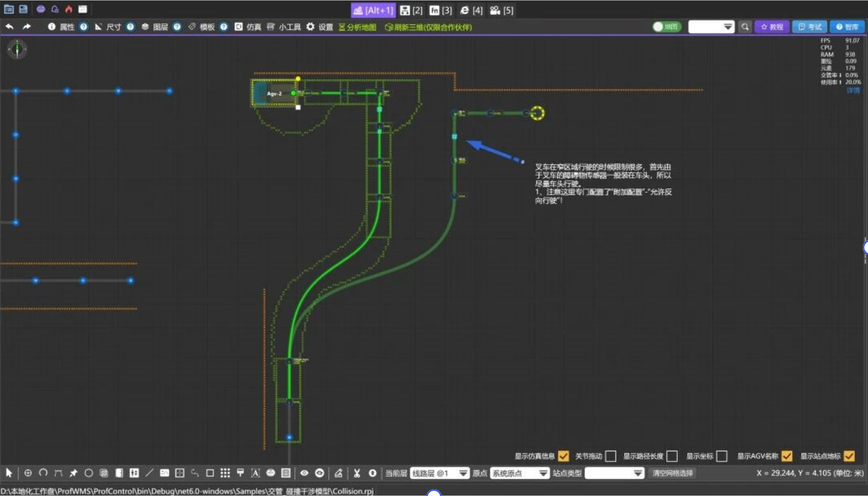The image size is (868, 496).
Task: Click the undo arrow icon
Action: point(9,27)
